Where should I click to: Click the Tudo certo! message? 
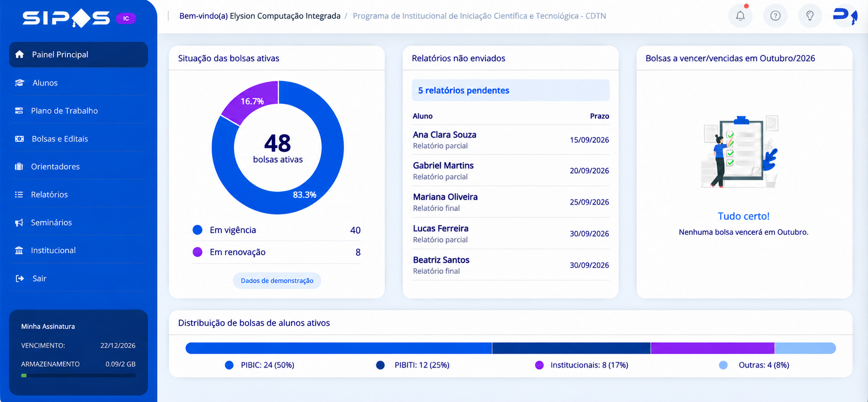744,216
